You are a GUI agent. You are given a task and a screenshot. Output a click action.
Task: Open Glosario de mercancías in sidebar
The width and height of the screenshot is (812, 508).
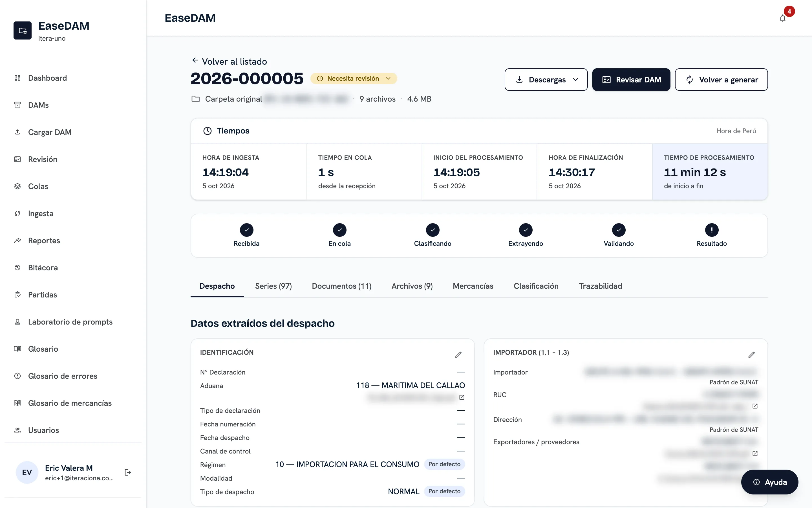pos(73,403)
